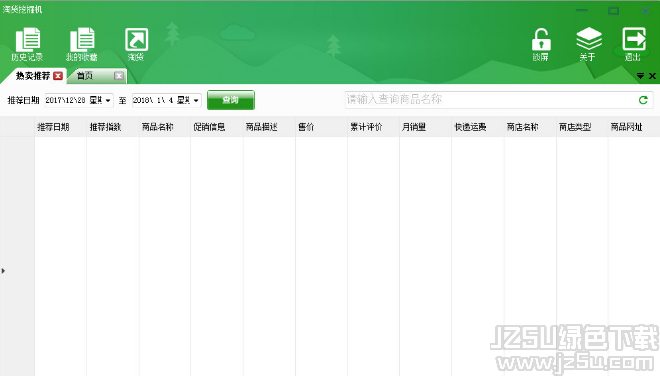Sort by 商品名称 column header
Screen dimensions: 660x376
click(x=165, y=127)
